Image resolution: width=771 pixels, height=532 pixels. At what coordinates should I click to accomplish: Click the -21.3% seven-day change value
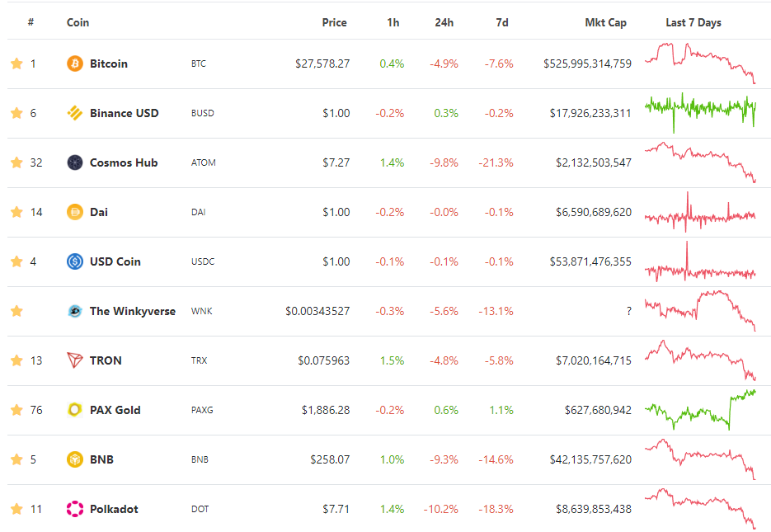point(496,162)
